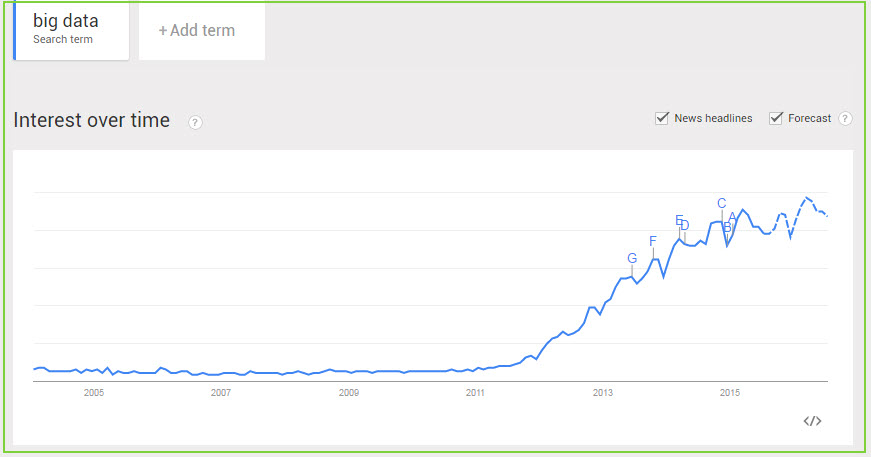Open news headline marker C
The image size is (871, 457).
722,203
